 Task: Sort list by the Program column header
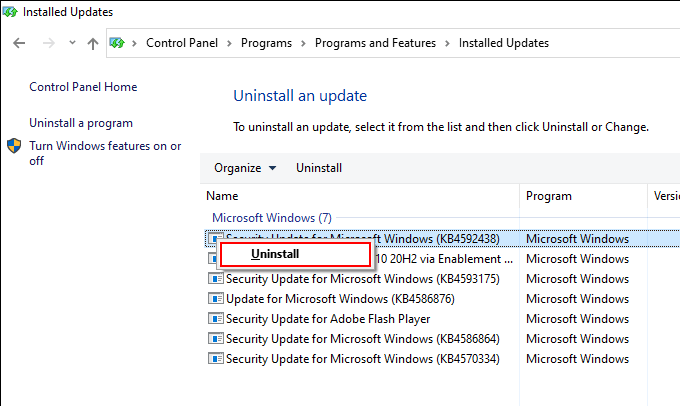[549, 196]
